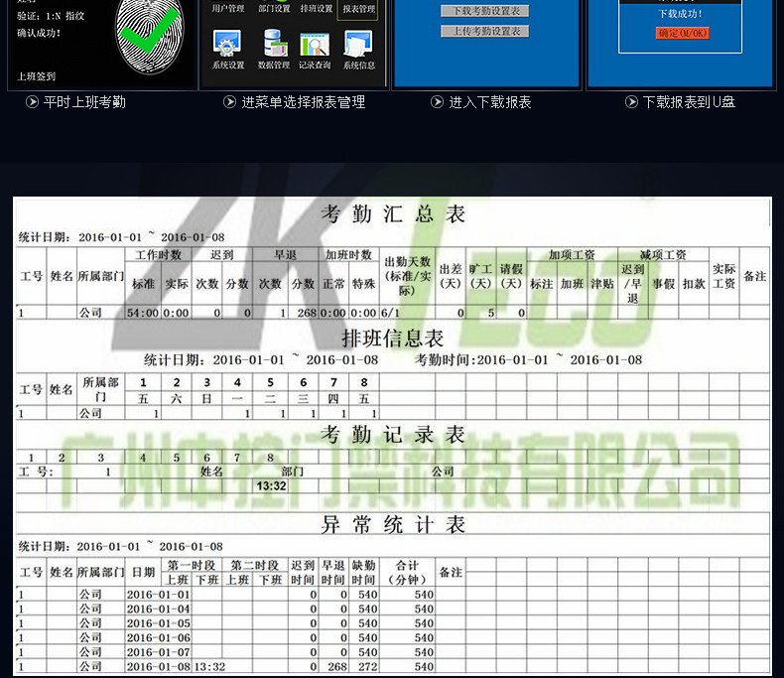The width and height of the screenshot is (784, 678).
Task: Select the 用户管理 menu item
Action: pyautogui.click(x=228, y=9)
